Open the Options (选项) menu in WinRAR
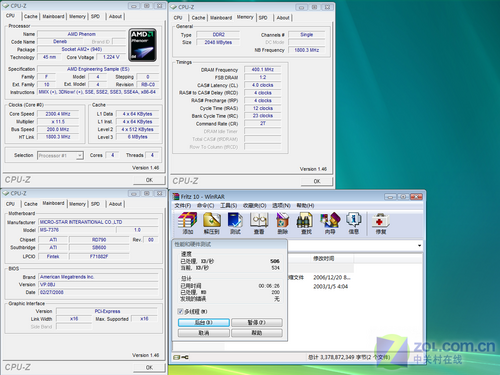 pos(281,205)
